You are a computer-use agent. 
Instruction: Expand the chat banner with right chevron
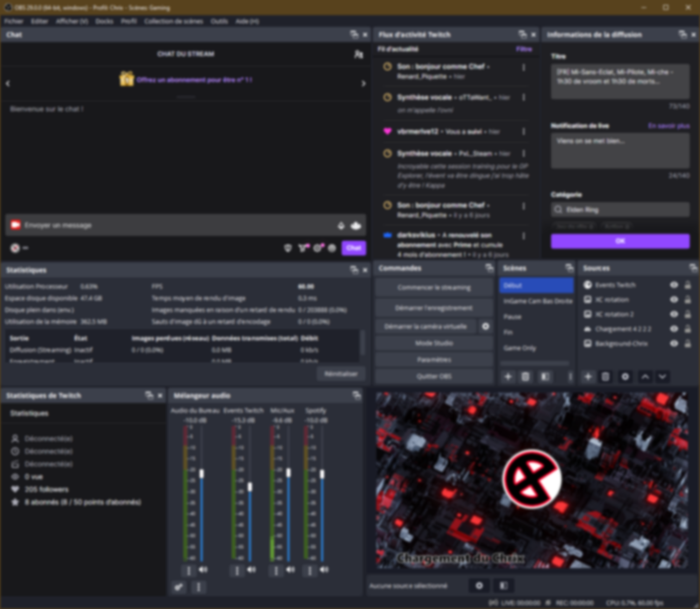[363, 84]
